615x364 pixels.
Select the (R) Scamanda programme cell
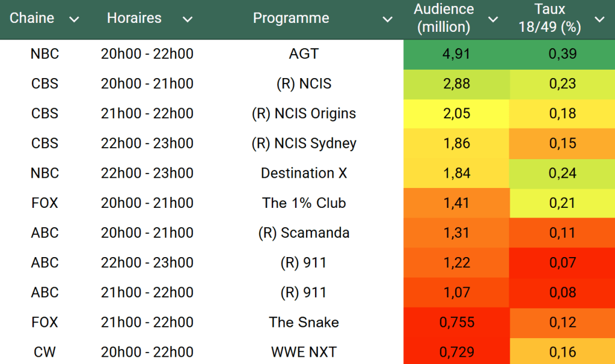(304, 232)
